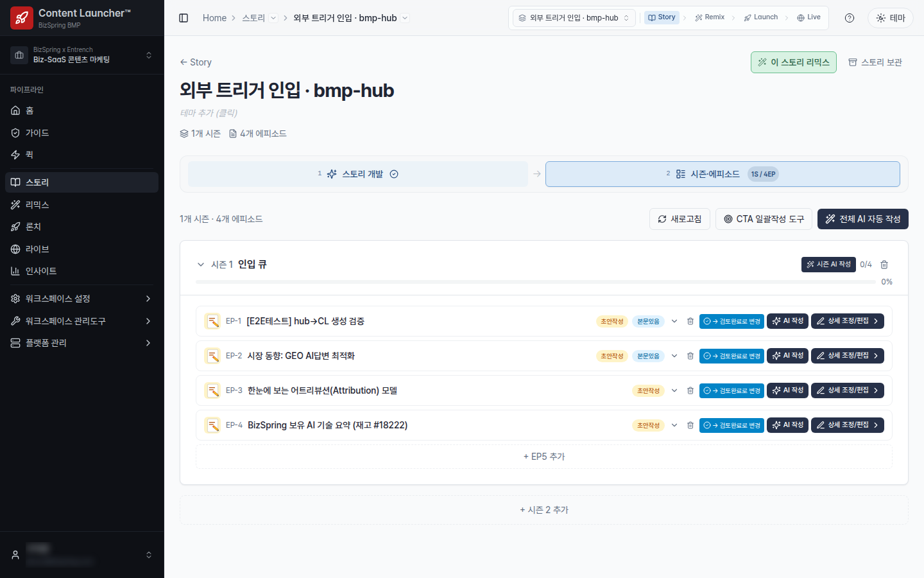
Task: Collapse the 시즌 1 인입 큐 section chevron
Action: click(x=201, y=265)
